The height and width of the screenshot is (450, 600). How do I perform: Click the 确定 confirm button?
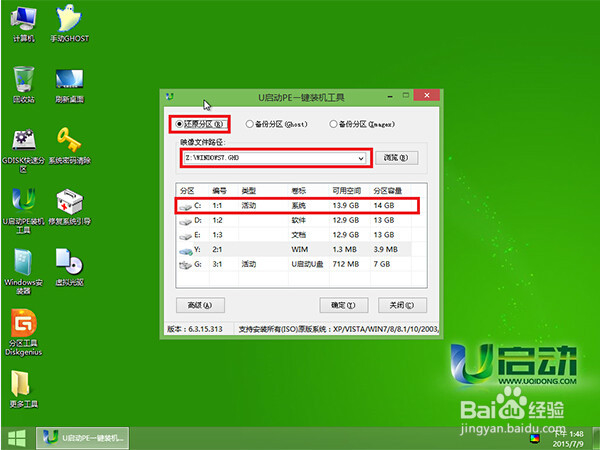(344, 305)
